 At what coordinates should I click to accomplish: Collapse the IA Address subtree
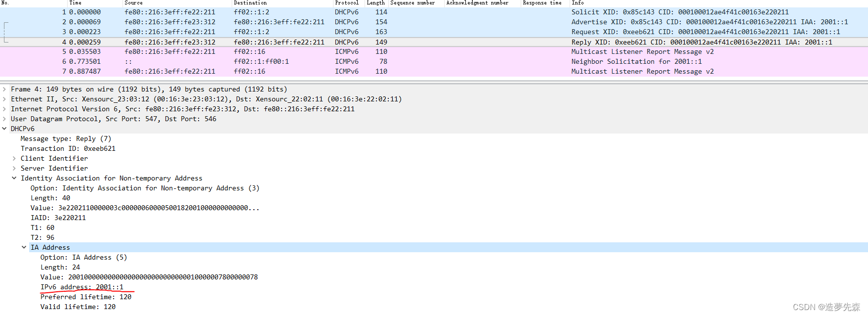click(24, 247)
